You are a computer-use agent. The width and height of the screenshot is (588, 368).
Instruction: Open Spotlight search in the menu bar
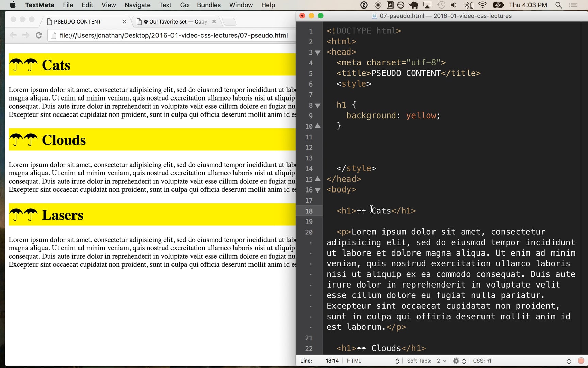[x=558, y=5]
